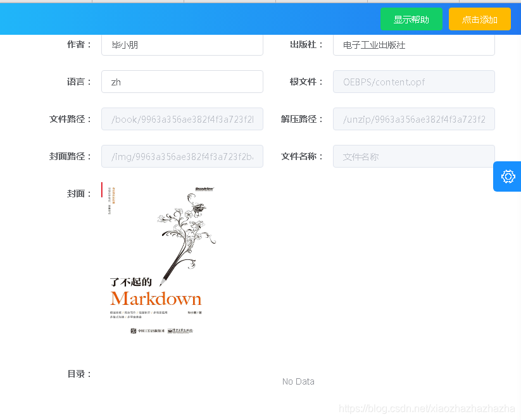Click the 根文件 label

pos(306,82)
